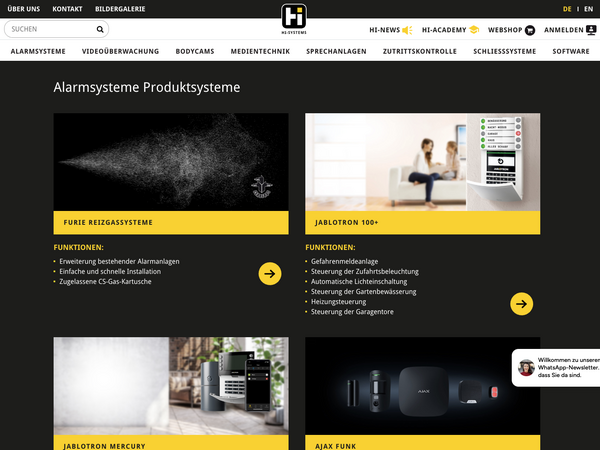Click the search magnifier icon
Viewport: 600px width, 450px height.
100,29
